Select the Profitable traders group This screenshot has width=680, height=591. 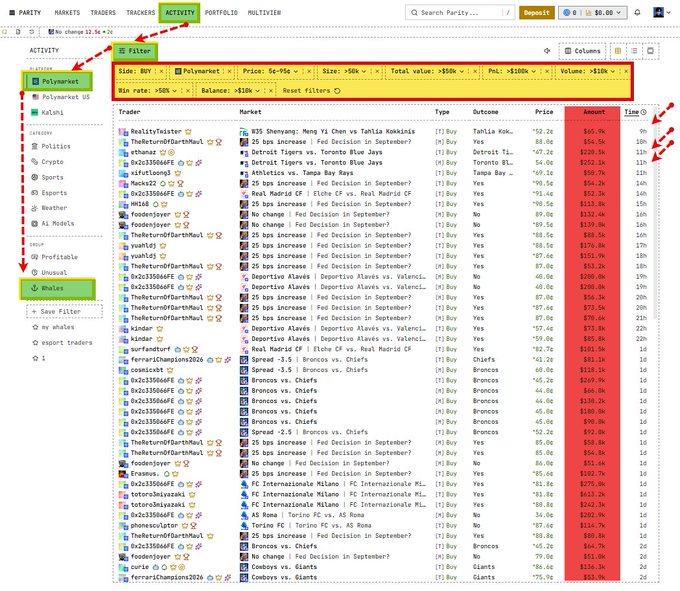click(54, 257)
